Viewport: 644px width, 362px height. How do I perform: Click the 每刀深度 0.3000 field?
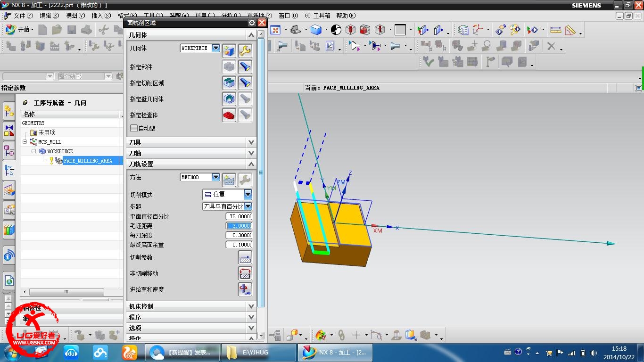coord(239,235)
